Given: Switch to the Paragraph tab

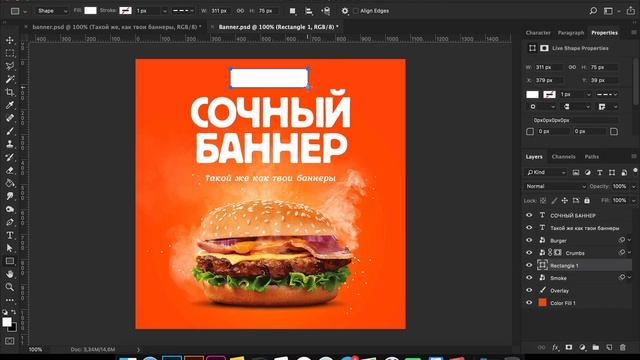Looking at the screenshot, I should (571, 33).
